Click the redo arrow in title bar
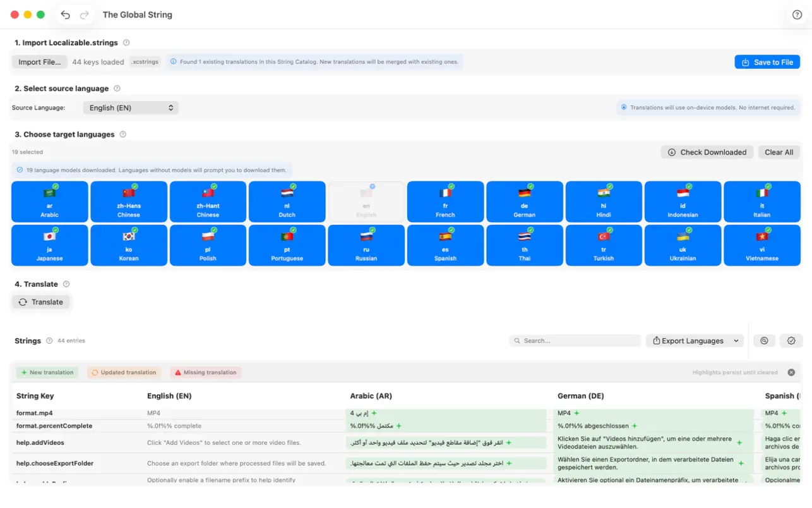Viewport: 812px width, 508px height. pyautogui.click(x=84, y=15)
